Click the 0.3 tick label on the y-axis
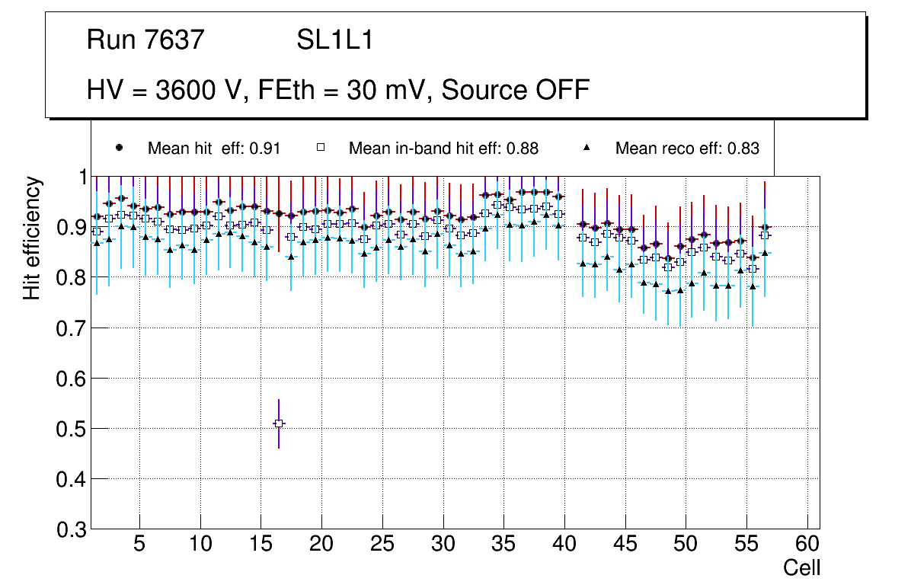Viewport: 911px width, 588px height. point(70,529)
